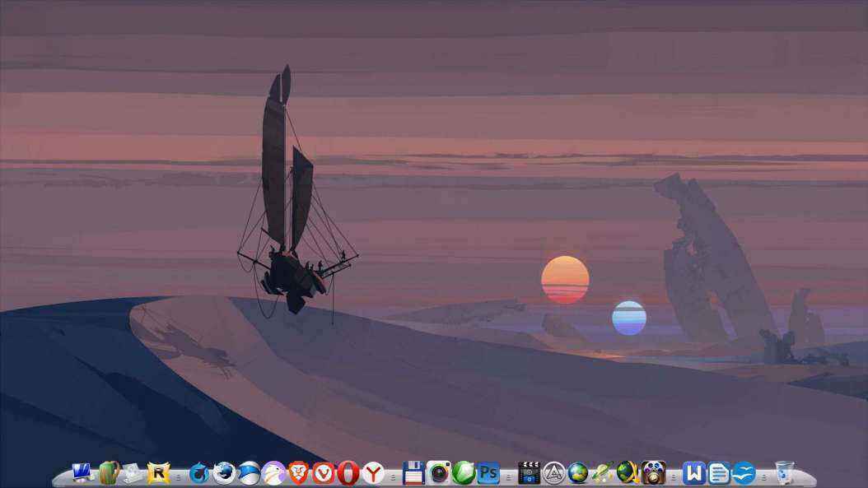Open the My Computer monitor icon in dock
Screen dimensions: 868x488
click(82, 473)
